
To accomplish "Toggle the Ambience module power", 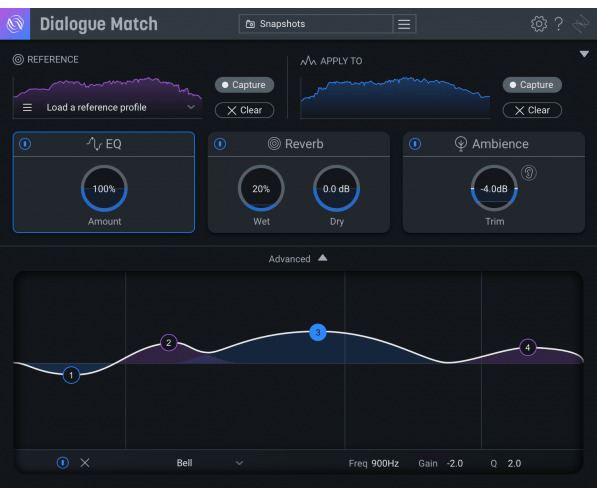I will pos(415,144).
